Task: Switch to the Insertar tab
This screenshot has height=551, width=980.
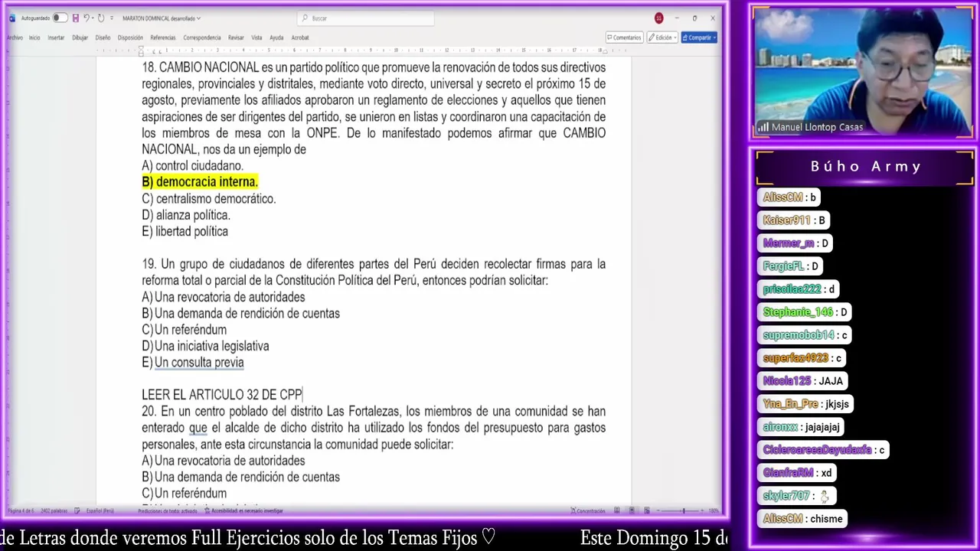Action: (x=56, y=37)
